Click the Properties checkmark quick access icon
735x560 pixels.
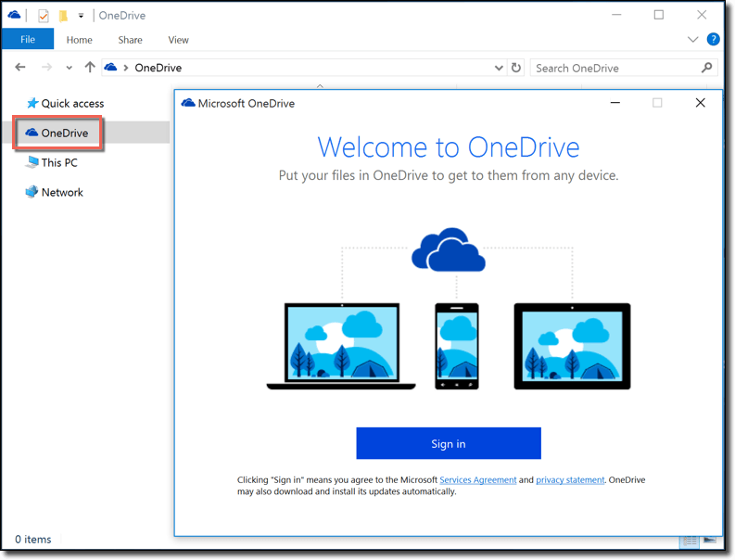pyautogui.click(x=44, y=16)
